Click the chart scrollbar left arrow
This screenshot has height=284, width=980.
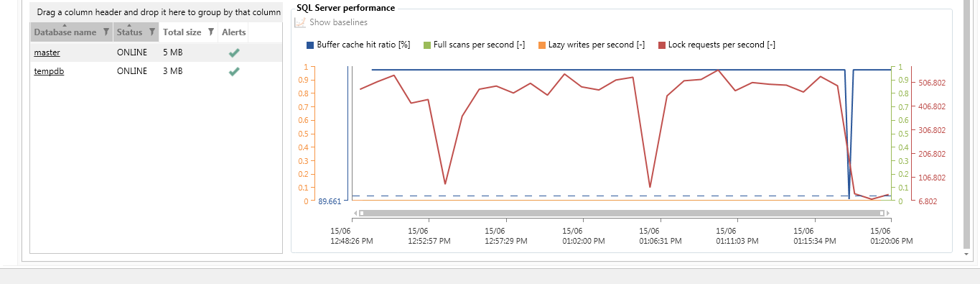point(355,213)
